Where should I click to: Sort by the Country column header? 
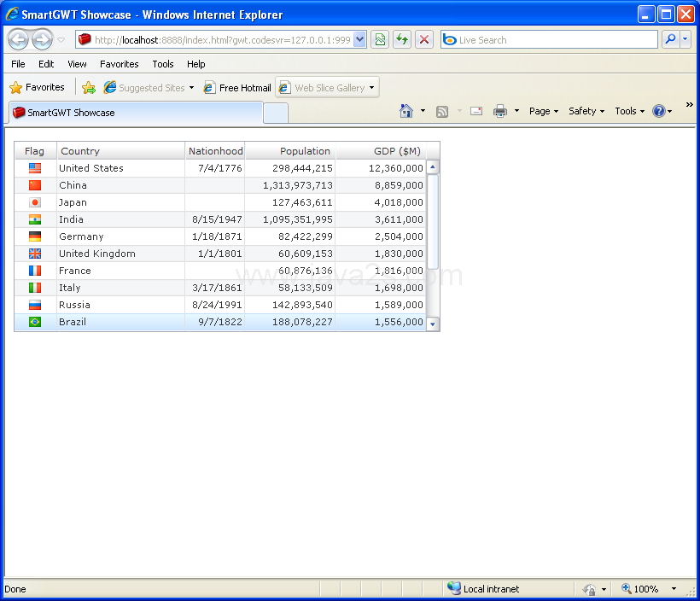pyautogui.click(x=120, y=151)
